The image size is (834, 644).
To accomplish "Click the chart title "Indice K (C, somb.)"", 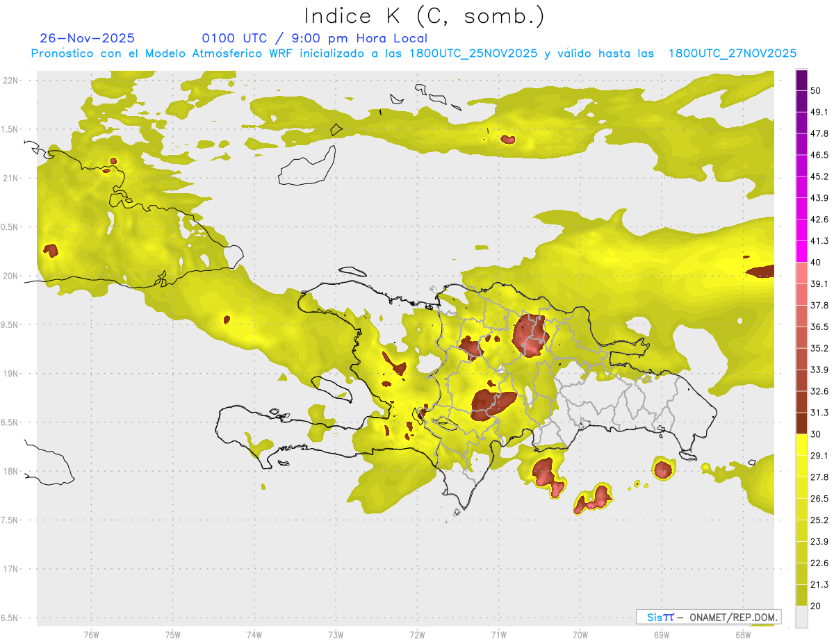I will click(424, 15).
